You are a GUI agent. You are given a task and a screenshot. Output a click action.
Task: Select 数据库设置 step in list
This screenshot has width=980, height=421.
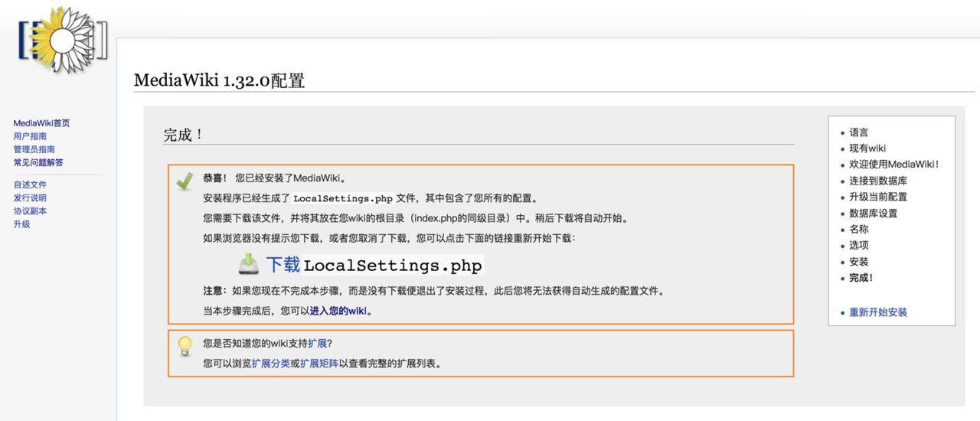point(873,213)
